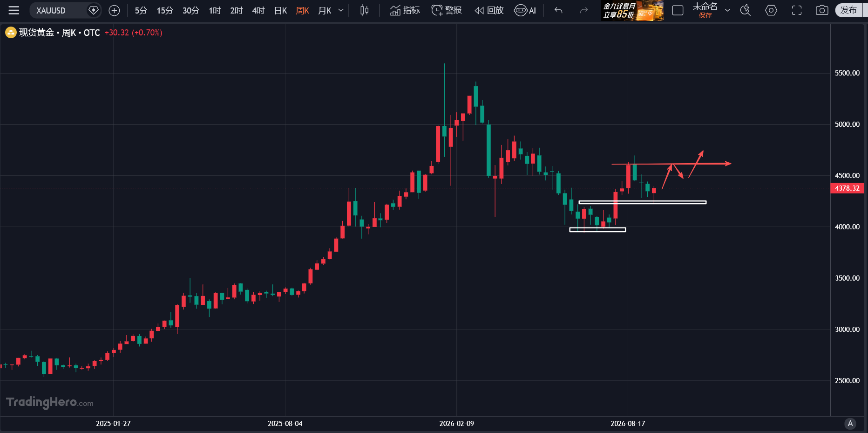Open the 指标 indicators panel
Screen dimensions: 868x433
tap(405, 10)
